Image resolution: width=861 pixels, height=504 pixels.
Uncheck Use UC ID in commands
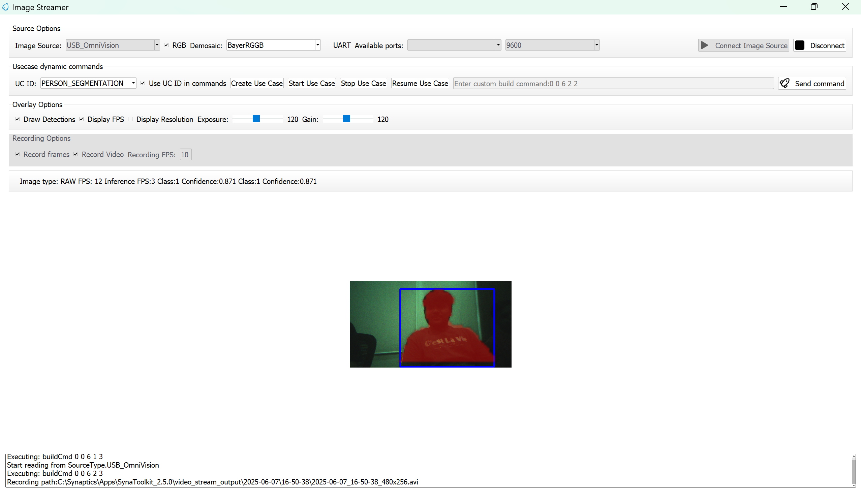(143, 83)
